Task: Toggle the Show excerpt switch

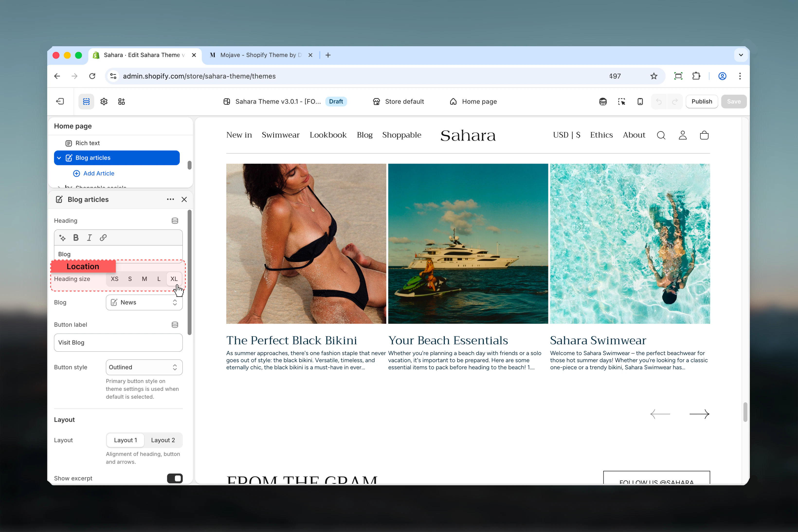Action: coord(175,478)
